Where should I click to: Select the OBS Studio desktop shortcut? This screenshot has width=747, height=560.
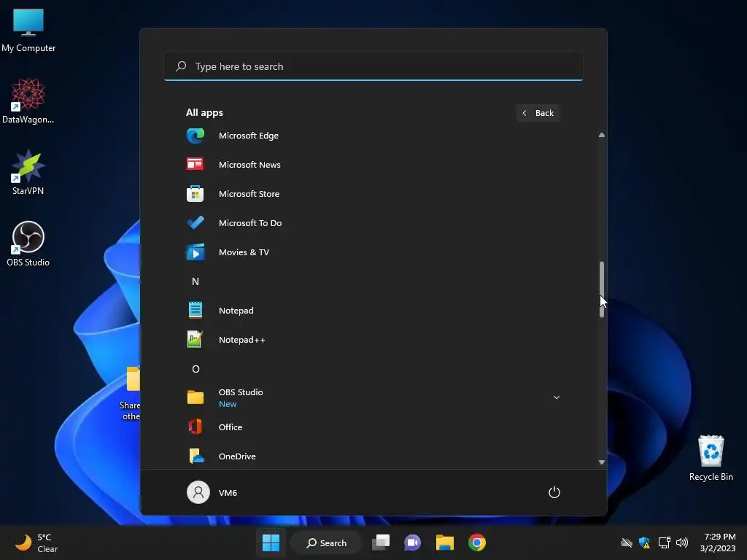[28, 244]
